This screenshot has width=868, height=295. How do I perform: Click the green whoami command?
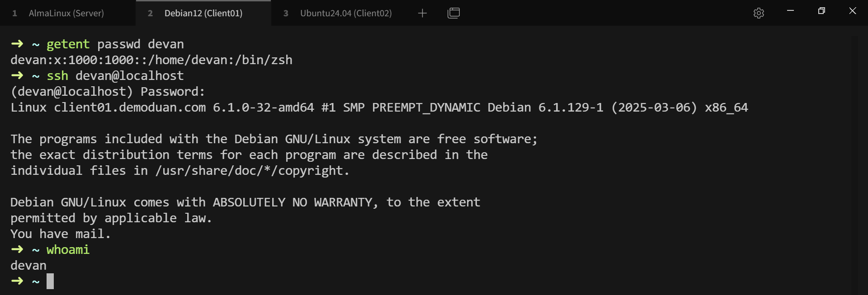tap(68, 250)
